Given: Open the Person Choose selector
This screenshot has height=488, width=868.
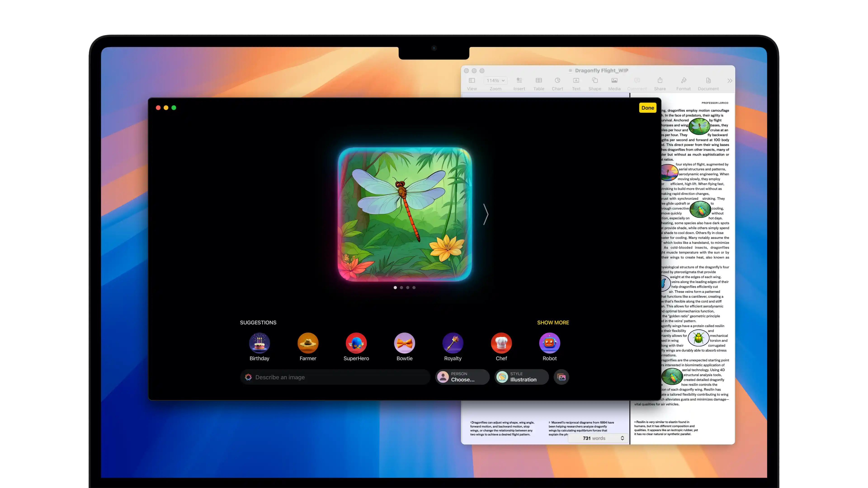Looking at the screenshot, I should coord(462,377).
